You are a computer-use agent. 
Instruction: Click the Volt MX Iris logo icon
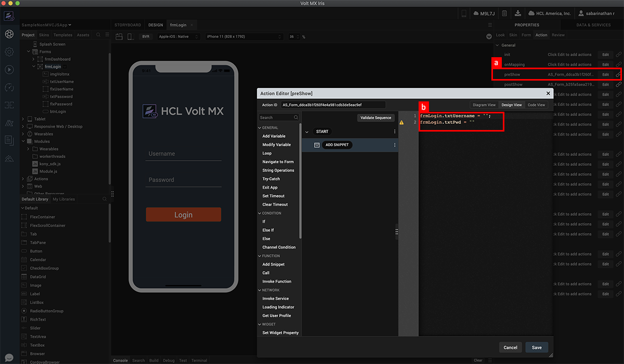coord(9,16)
